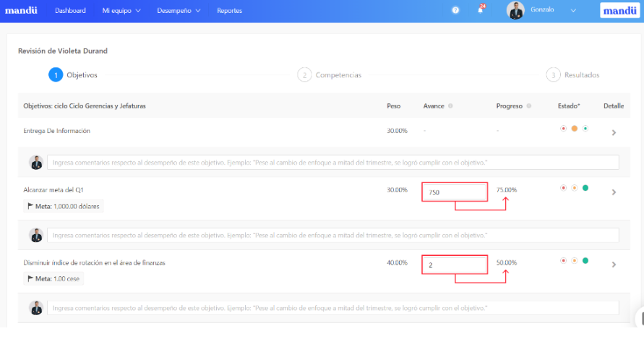Screen dimensions: 644x352
Task: Open detail chevron for Disminuir índice de rotación
Action: 614,265
